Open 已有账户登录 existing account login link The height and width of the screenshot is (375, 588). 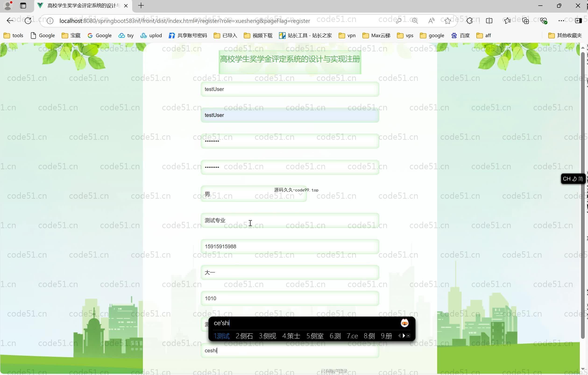click(334, 371)
